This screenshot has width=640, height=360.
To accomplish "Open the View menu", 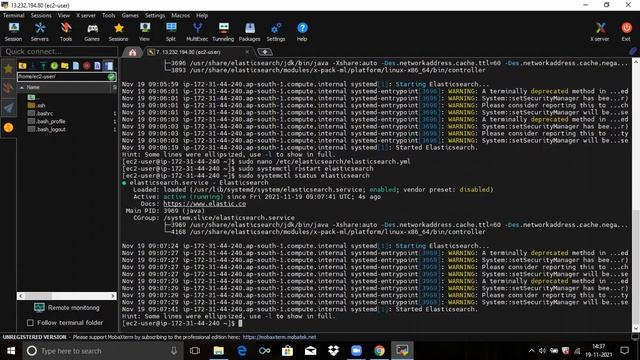I will (x=64, y=16).
